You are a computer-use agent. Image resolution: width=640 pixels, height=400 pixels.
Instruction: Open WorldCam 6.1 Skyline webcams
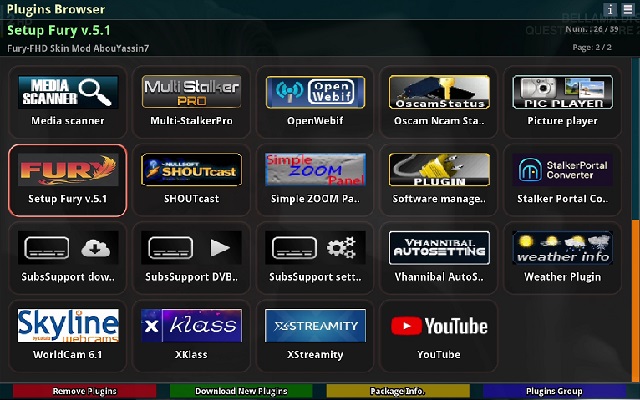(68, 336)
